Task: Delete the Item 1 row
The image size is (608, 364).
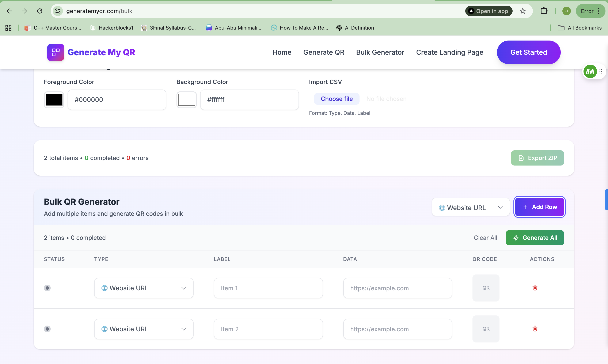Action: [x=535, y=288]
